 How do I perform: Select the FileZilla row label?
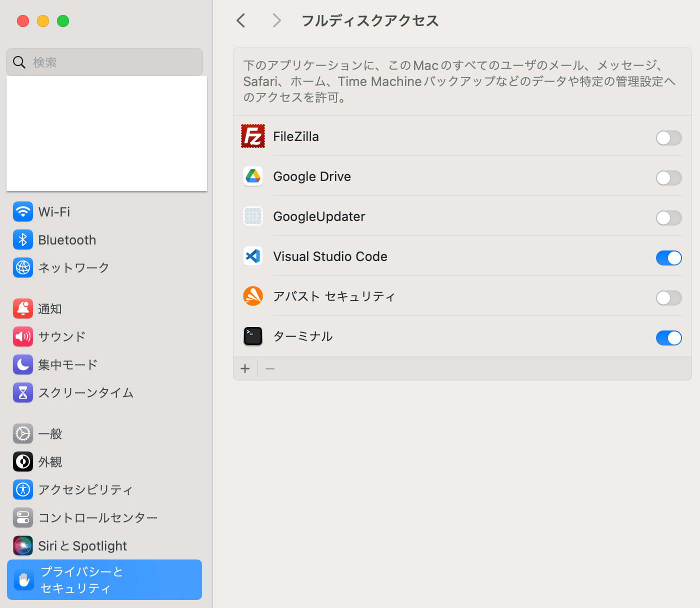296,136
